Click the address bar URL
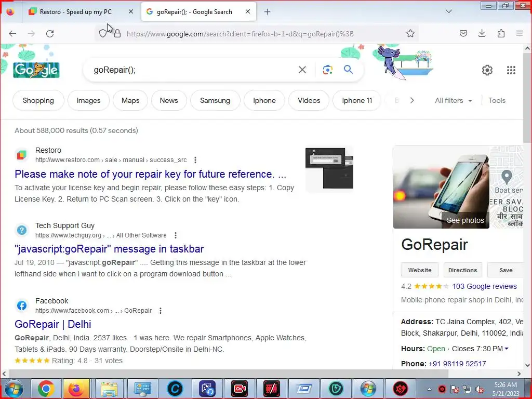Viewport: 532px width, 399px height. click(240, 34)
